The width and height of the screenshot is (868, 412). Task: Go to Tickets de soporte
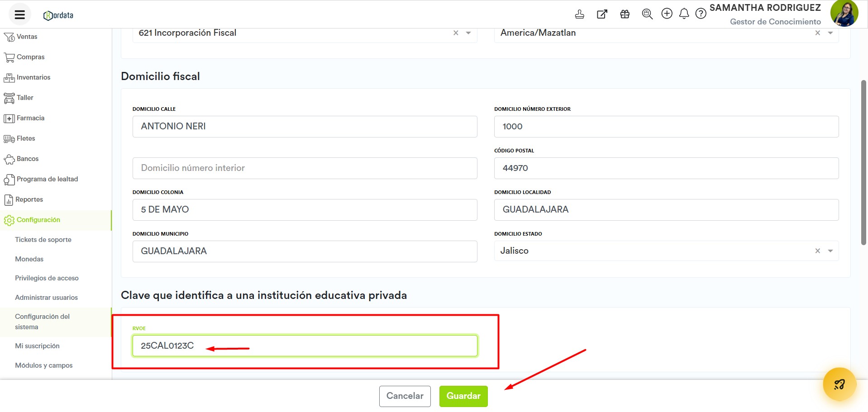(x=43, y=240)
